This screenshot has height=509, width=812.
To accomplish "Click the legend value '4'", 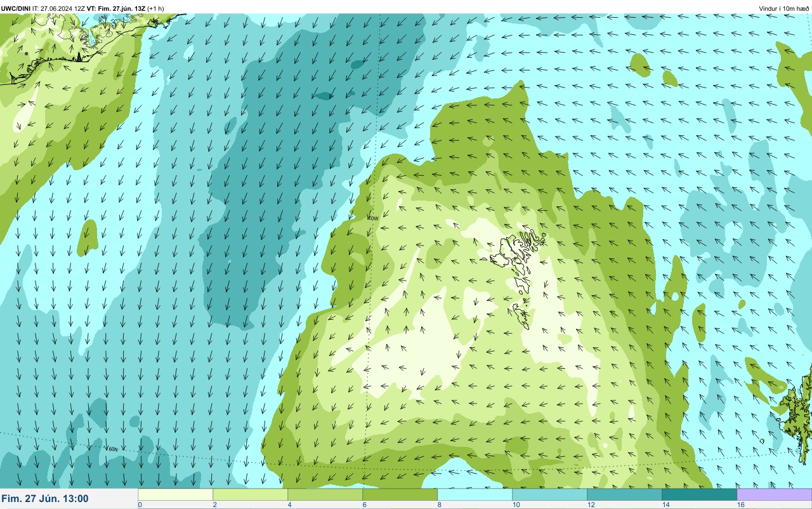I will [290, 505].
